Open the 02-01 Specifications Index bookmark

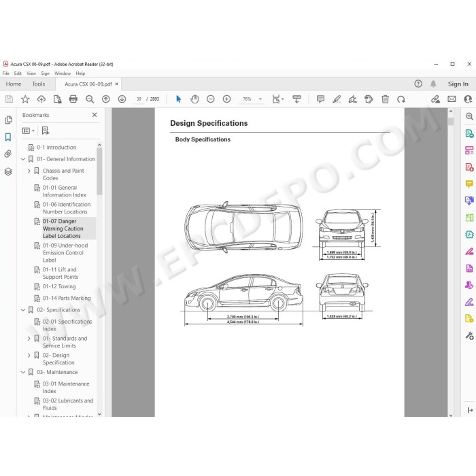click(x=67, y=325)
